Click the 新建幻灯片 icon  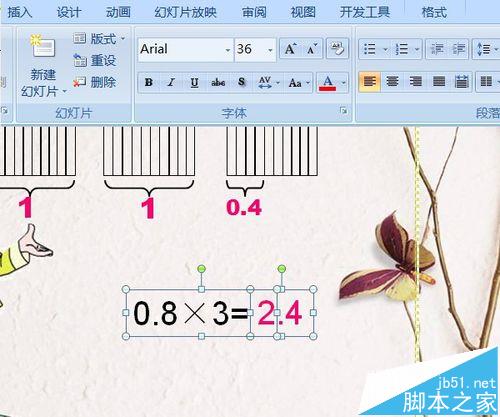pyautogui.click(x=43, y=47)
